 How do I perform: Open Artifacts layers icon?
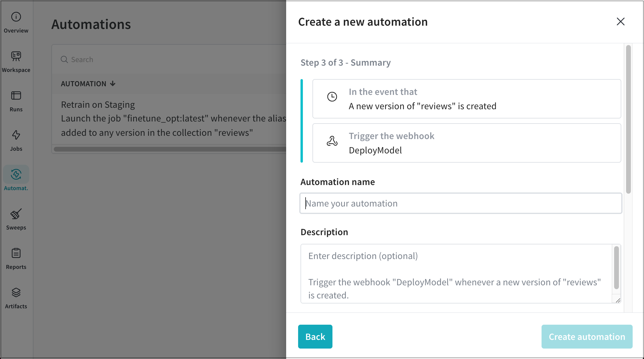[16, 293]
